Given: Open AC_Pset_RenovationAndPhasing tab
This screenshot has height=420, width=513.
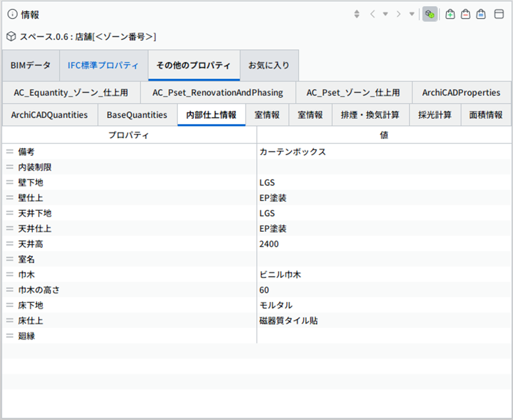Looking at the screenshot, I should click(218, 93).
